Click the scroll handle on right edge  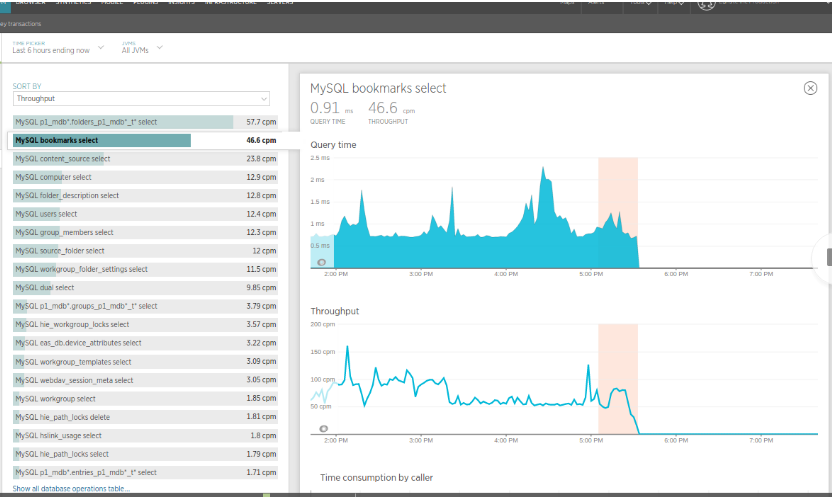coord(828,257)
